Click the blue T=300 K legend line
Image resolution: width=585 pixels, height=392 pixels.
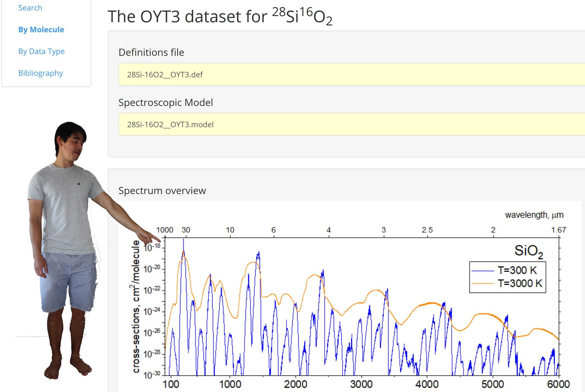[482, 271]
